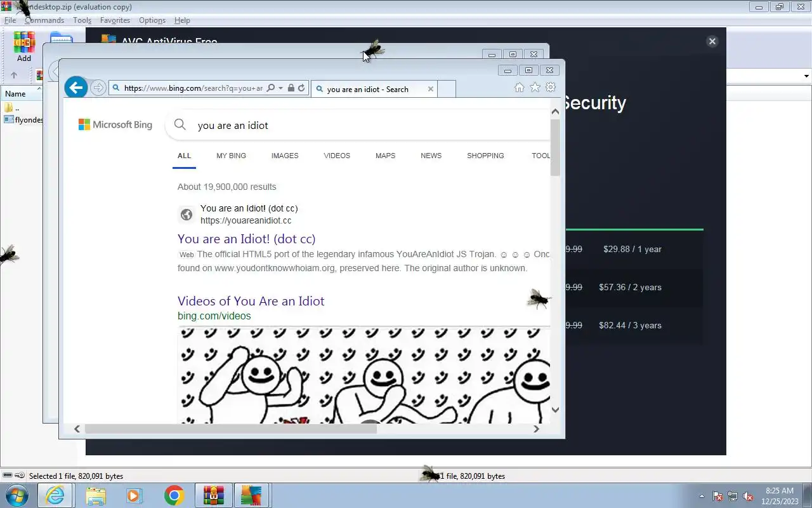The width and height of the screenshot is (812, 508).
Task: Open the Internet Explorer Tools gear
Action: point(551,88)
